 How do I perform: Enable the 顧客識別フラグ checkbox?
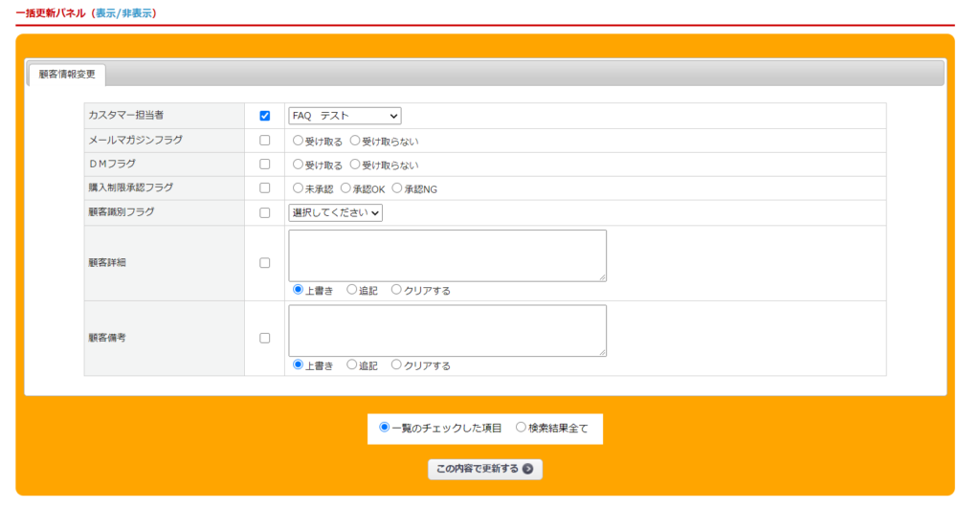(x=265, y=212)
